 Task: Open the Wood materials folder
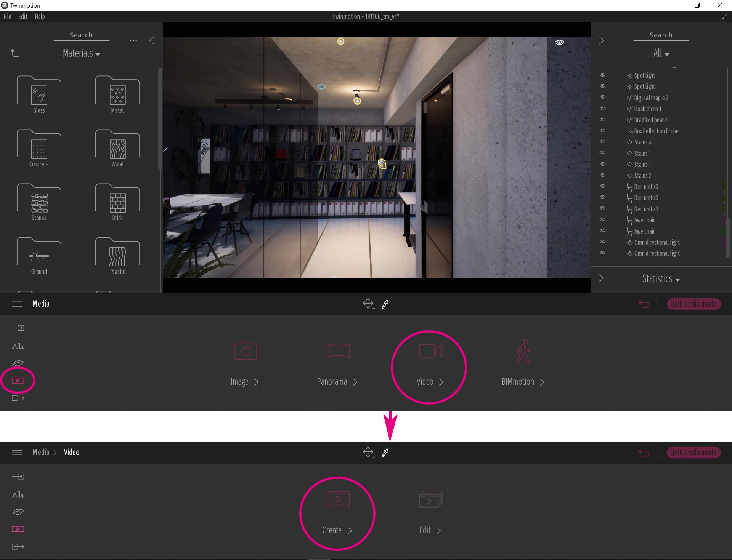(117, 148)
